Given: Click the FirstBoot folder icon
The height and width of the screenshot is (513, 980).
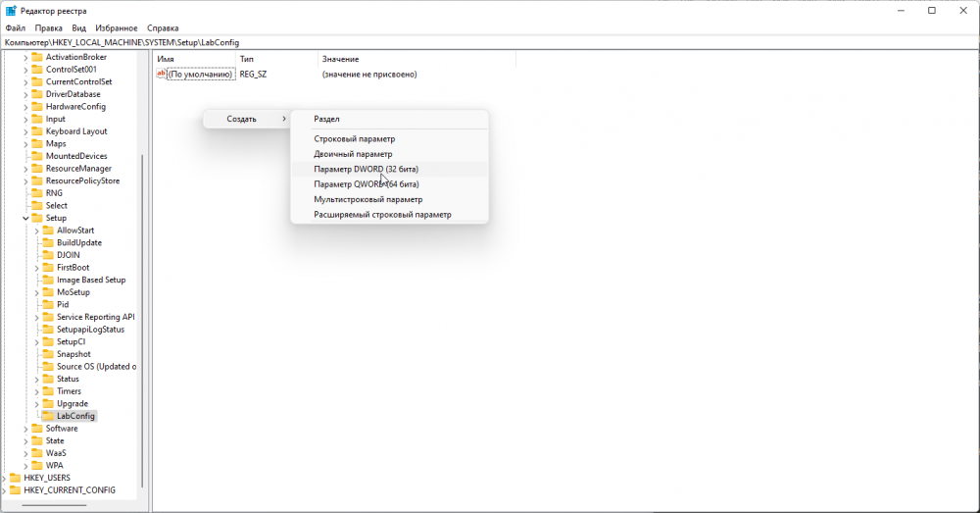Looking at the screenshot, I should click(48, 267).
